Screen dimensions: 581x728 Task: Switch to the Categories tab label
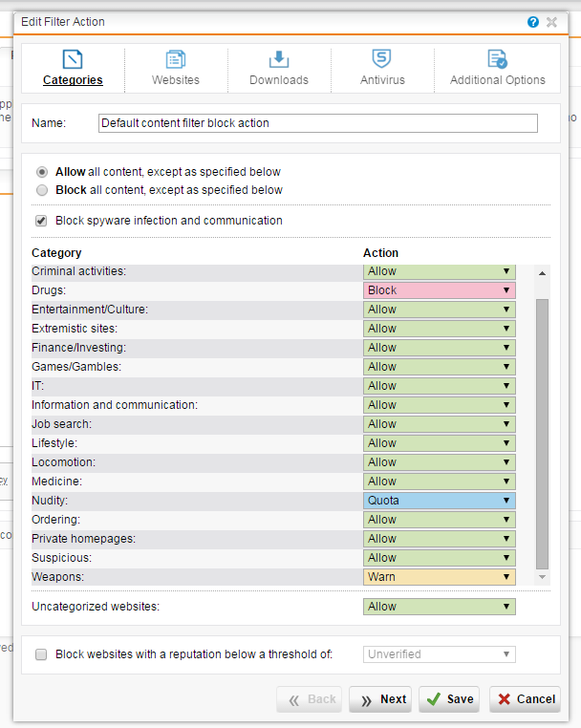[x=73, y=80]
